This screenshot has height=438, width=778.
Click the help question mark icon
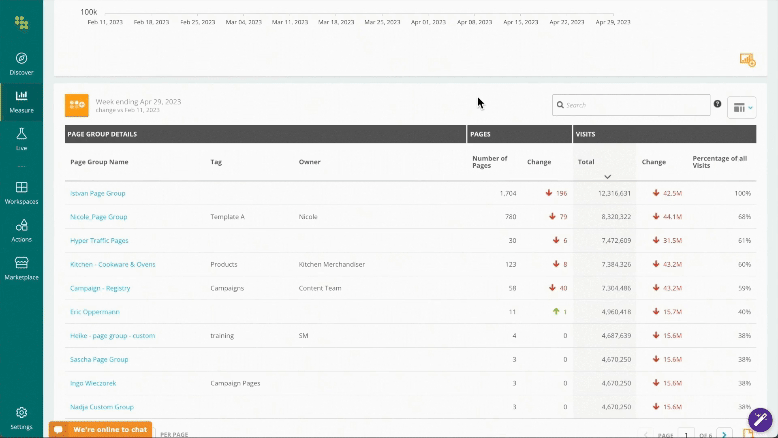[x=717, y=104]
